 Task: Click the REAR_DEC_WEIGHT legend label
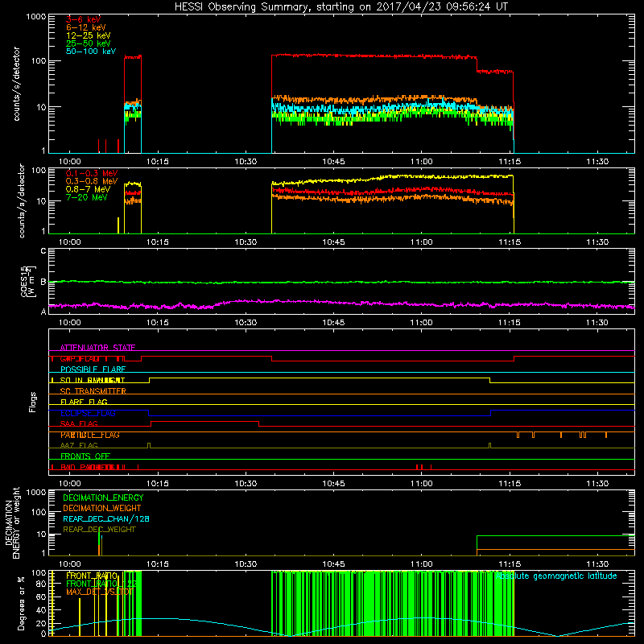click(x=99, y=530)
